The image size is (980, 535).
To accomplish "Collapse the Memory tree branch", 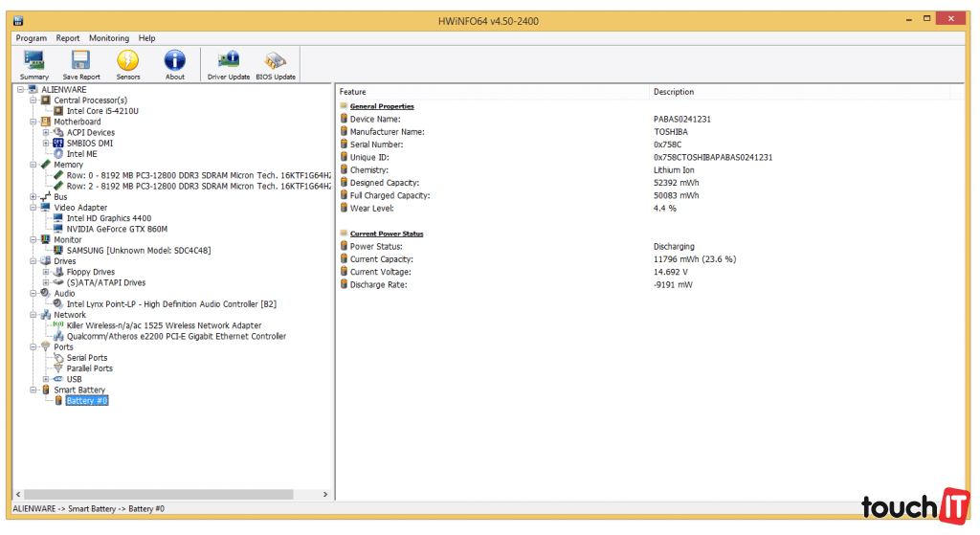I will pyautogui.click(x=33, y=165).
